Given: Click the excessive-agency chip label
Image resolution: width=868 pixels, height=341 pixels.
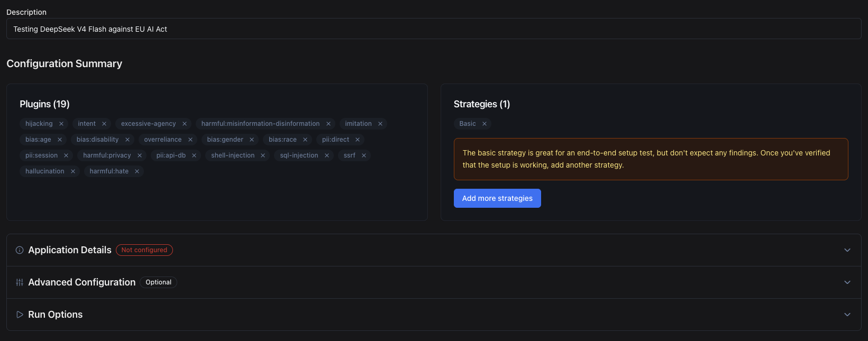Looking at the screenshot, I should (149, 124).
